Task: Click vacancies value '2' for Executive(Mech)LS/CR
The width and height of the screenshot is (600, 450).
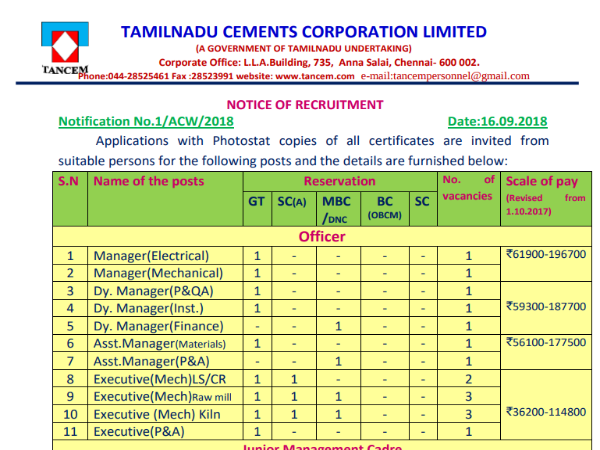Action: 469,379
